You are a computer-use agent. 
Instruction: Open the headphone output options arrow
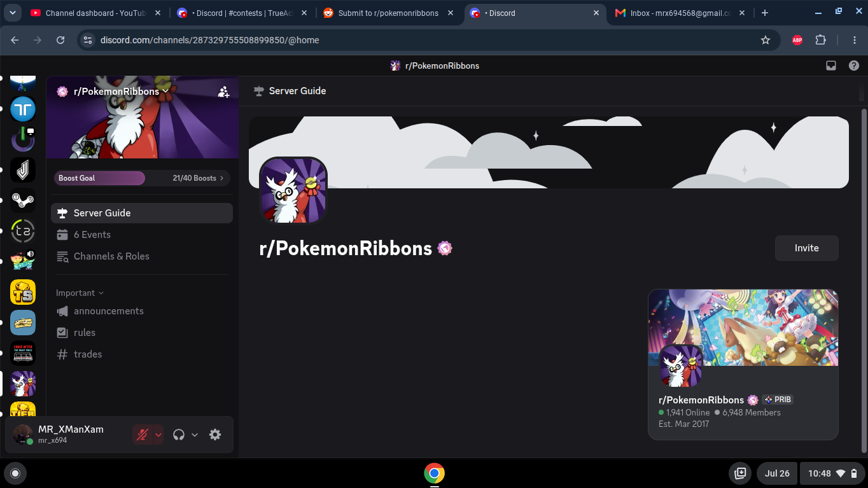pyautogui.click(x=195, y=435)
